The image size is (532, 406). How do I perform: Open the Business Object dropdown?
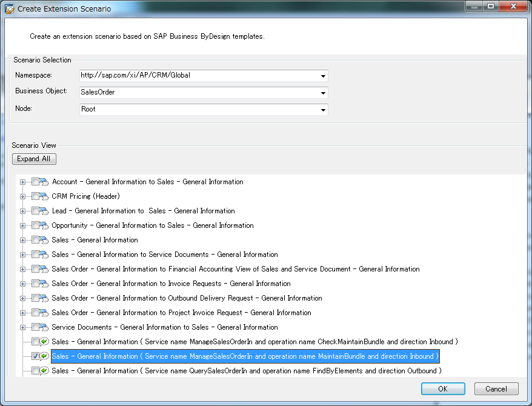[324, 93]
